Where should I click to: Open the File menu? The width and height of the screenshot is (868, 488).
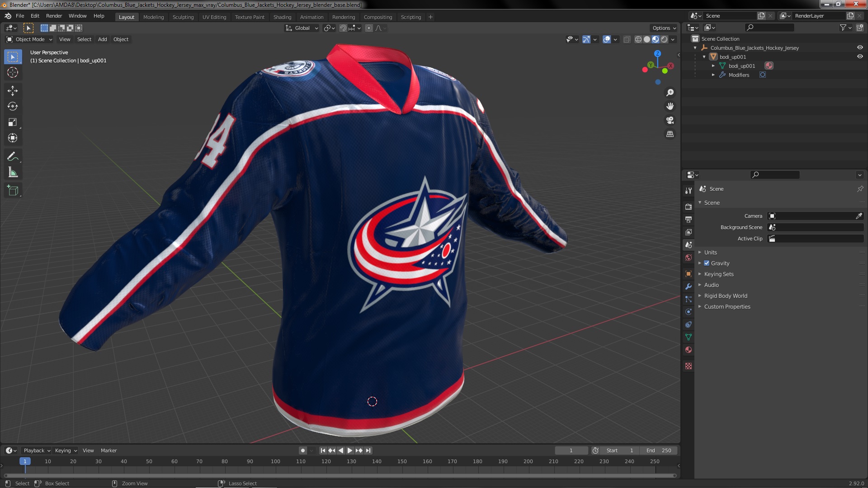[20, 16]
